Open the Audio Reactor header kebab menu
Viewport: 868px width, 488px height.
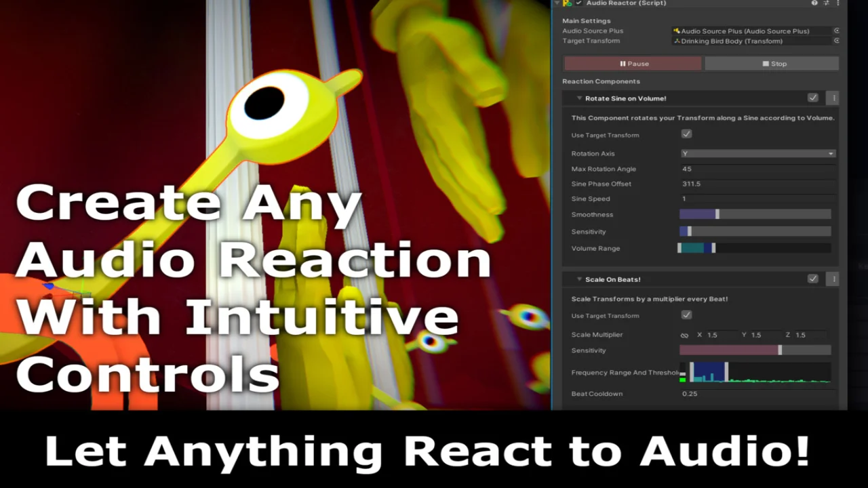(x=837, y=3)
